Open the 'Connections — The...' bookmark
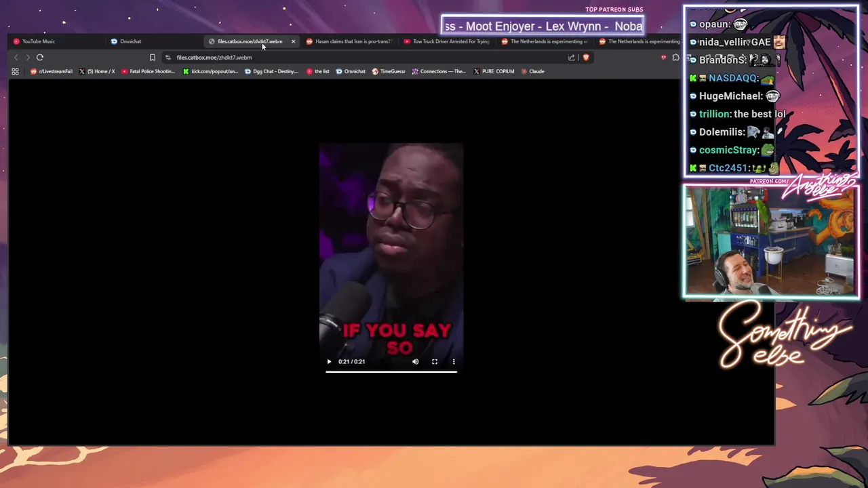Screen dimensions: 868x488 [x=439, y=71]
